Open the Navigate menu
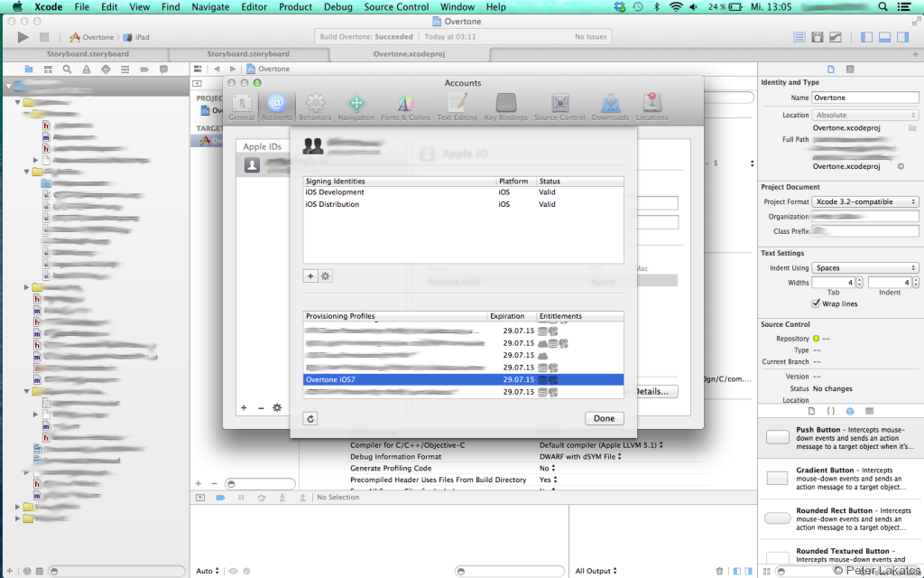Image resolution: width=924 pixels, height=578 pixels. (x=210, y=7)
